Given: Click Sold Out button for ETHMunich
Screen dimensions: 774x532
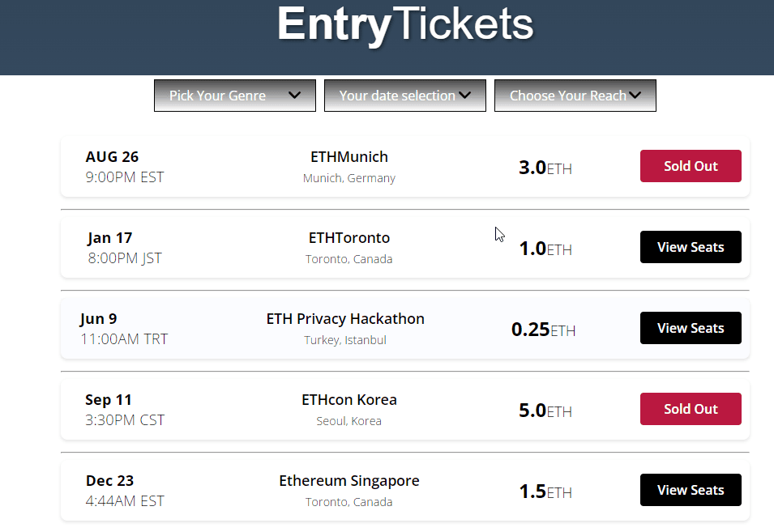Looking at the screenshot, I should pos(691,166).
